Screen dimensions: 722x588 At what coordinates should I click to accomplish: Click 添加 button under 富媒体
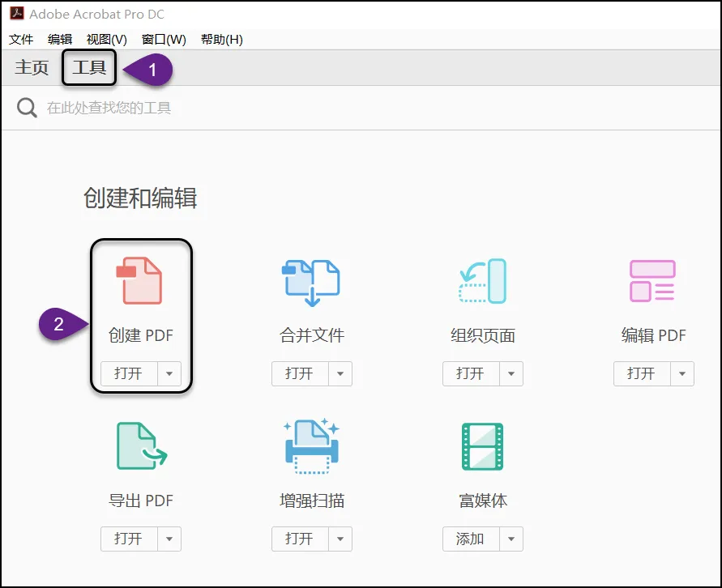click(x=471, y=539)
